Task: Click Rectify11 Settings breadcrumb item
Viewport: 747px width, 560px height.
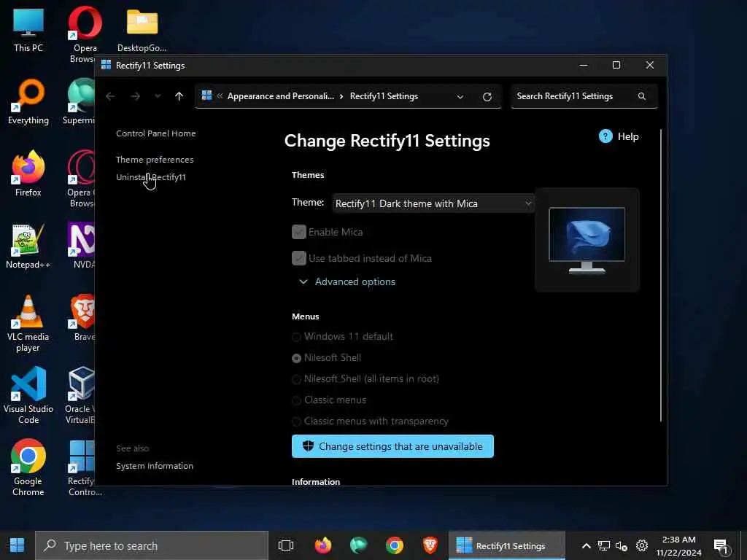Action: coord(384,96)
